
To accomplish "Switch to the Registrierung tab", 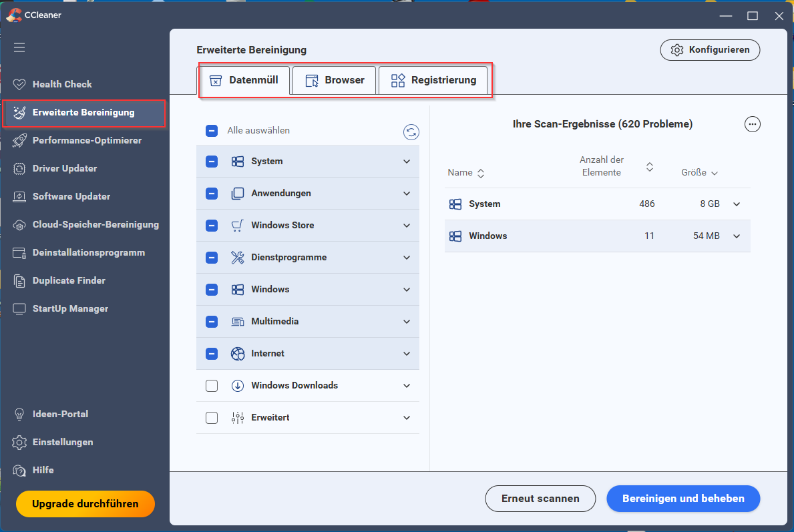I will [x=433, y=80].
